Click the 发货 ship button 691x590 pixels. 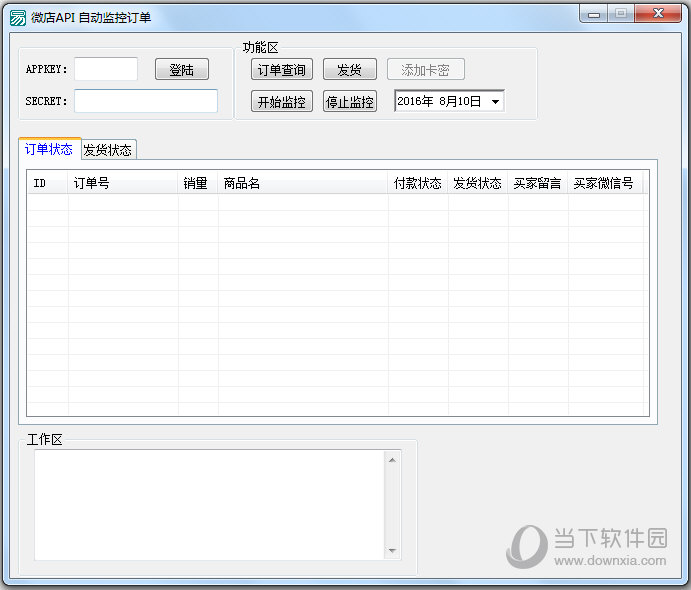point(349,70)
